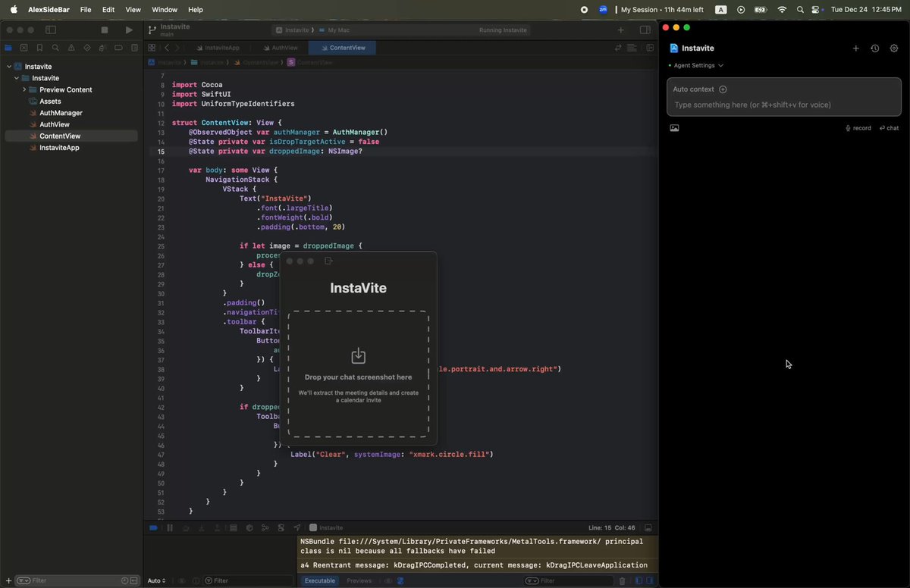Open the Breakpoint navigator
Screen dimensions: 910x588
118,48
